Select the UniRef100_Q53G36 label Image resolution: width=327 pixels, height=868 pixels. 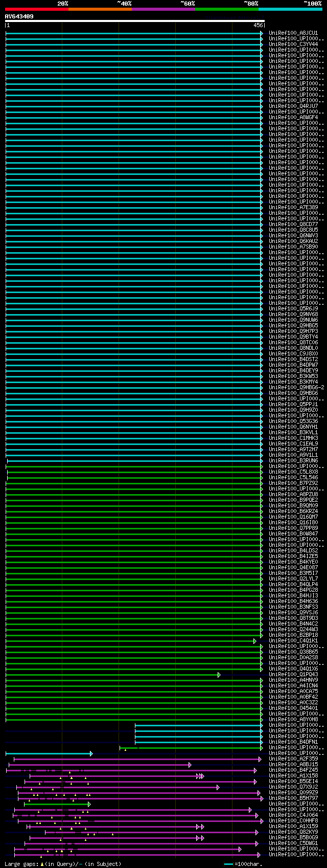pyautogui.click(x=293, y=421)
